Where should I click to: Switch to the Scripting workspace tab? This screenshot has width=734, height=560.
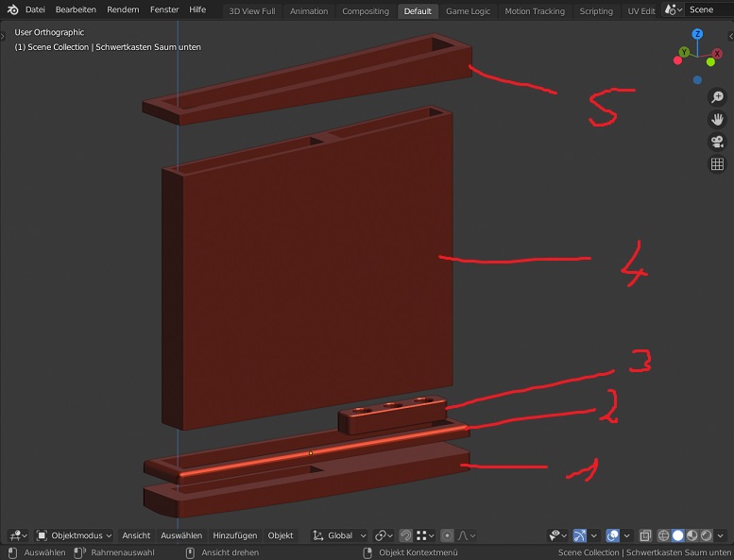coord(595,11)
